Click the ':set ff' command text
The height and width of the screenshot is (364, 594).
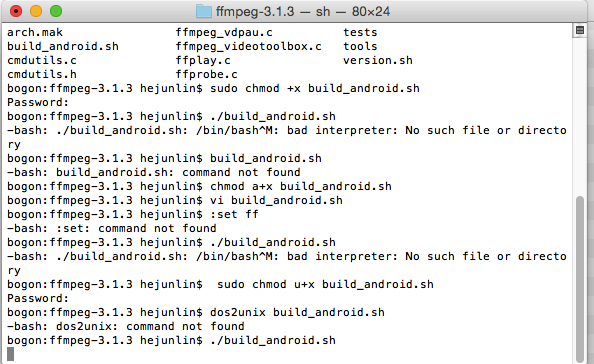click(234, 214)
